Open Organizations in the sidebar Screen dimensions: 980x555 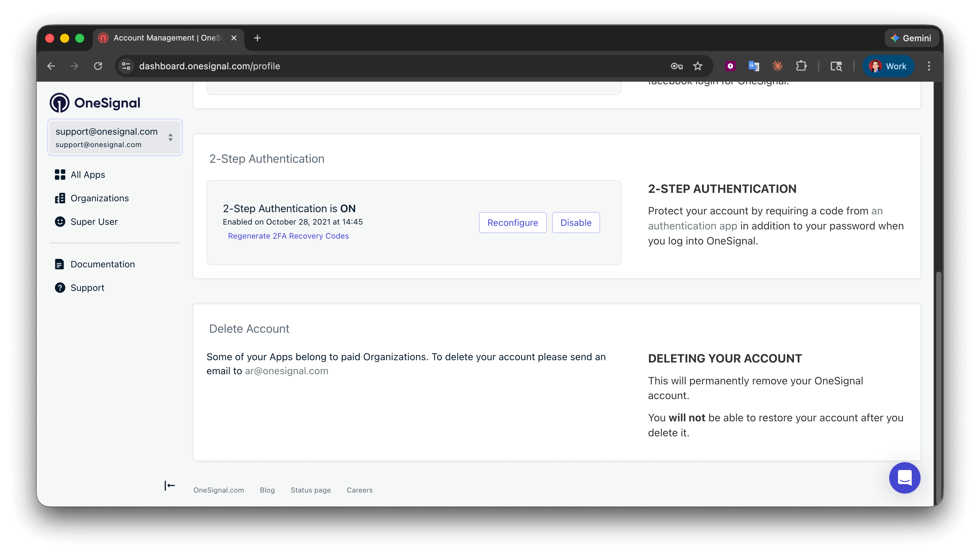pyautogui.click(x=99, y=198)
